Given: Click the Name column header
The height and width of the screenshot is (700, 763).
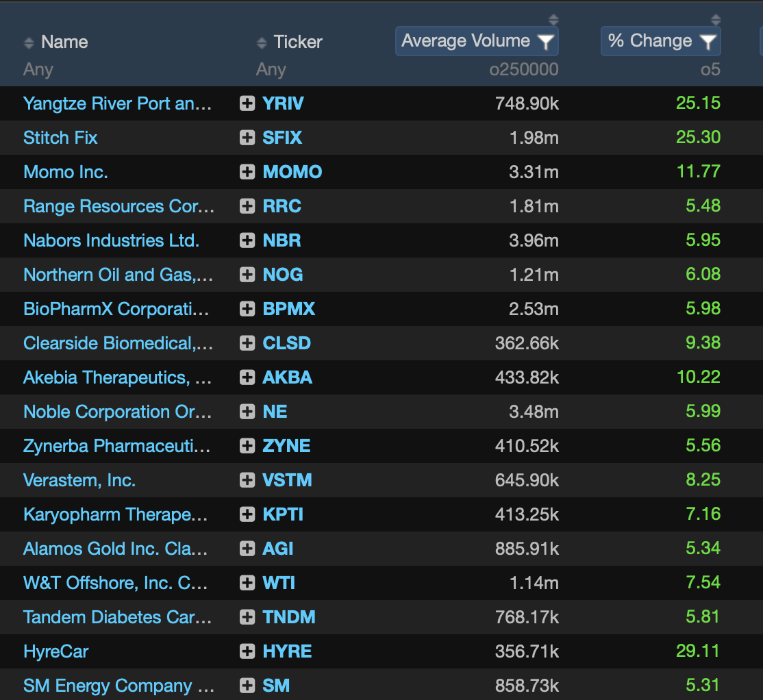Looking at the screenshot, I should click(x=64, y=42).
